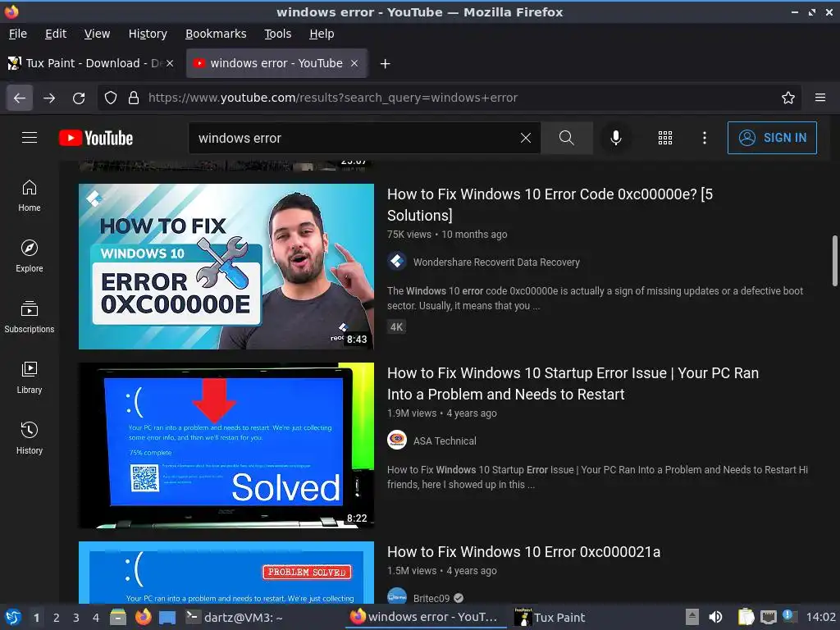The height and width of the screenshot is (630, 840).
Task: Go forward with the browser forward arrow
Action: (x=49, y=98)
